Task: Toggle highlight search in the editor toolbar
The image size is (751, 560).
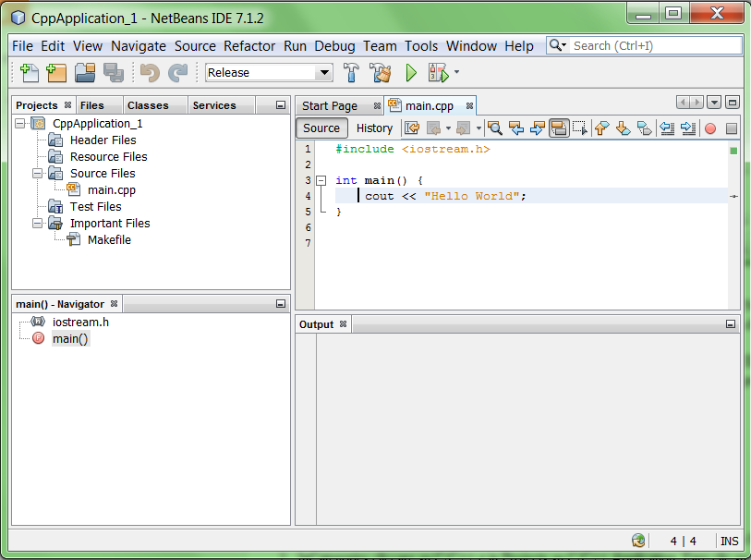Action: [x=559, y=128]
